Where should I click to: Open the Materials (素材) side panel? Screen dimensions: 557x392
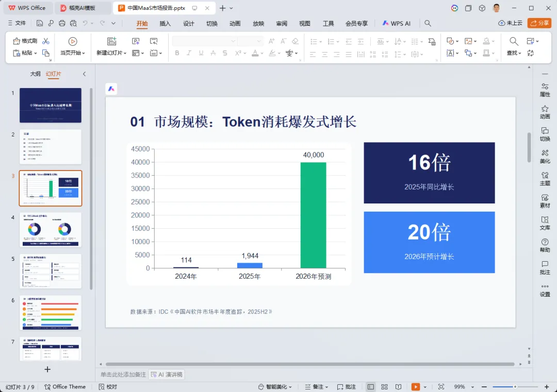tap(545, 201)
